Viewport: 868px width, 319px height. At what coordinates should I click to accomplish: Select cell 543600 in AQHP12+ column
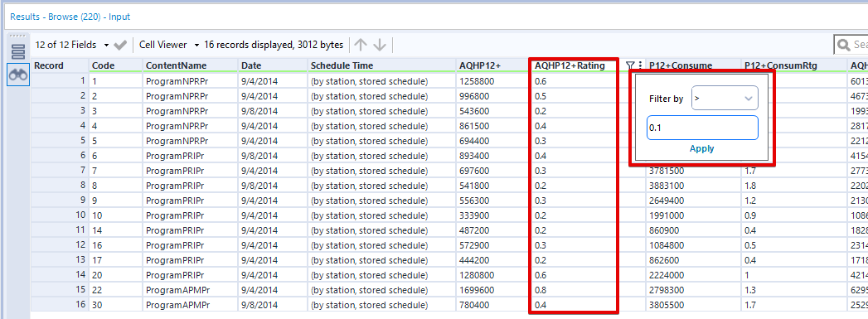[x=492, y=110]
